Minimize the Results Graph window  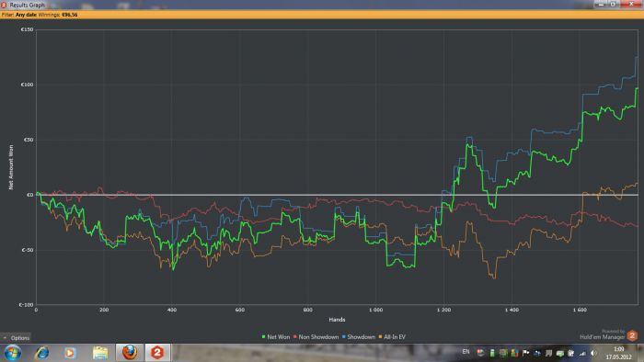click(601, 4)
